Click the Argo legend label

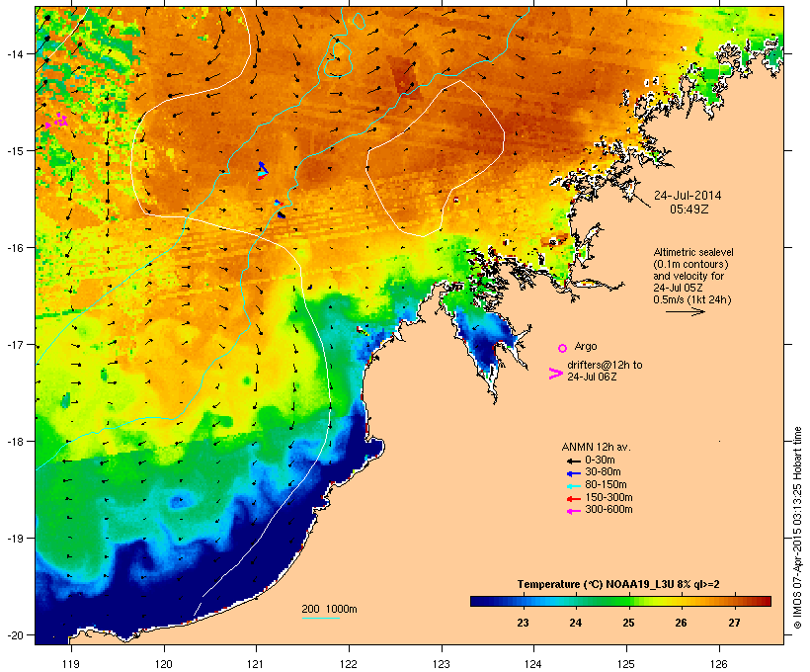coord(586,346)
